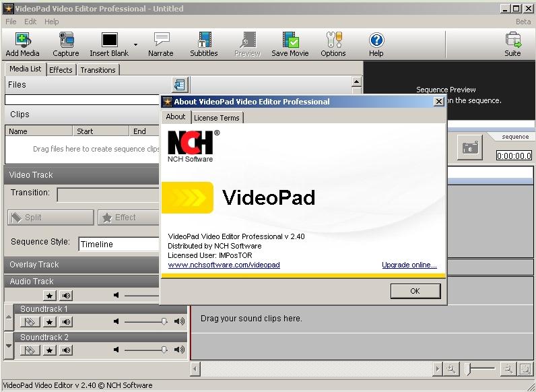This screenshot has width=536, height=392.
Task: Open the www.nchsoftware.com/videopad link
Action: pyautogui.click(x=224, y=265)
